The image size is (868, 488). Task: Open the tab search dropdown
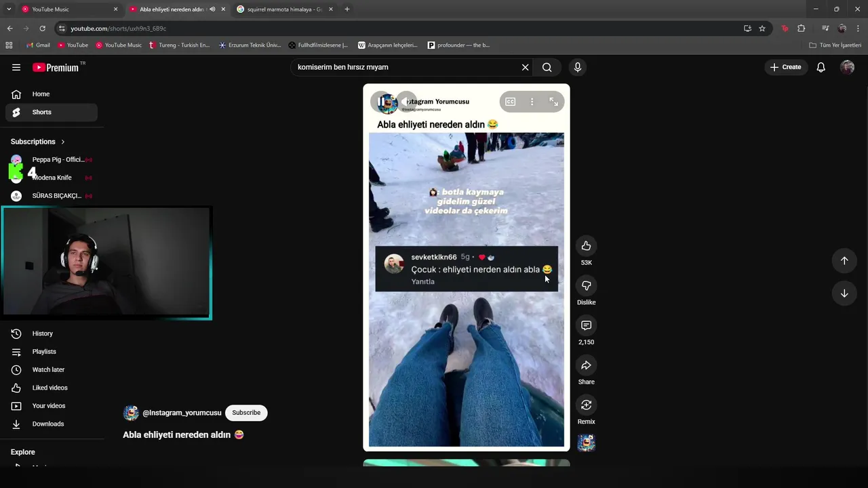coord(9,9)
